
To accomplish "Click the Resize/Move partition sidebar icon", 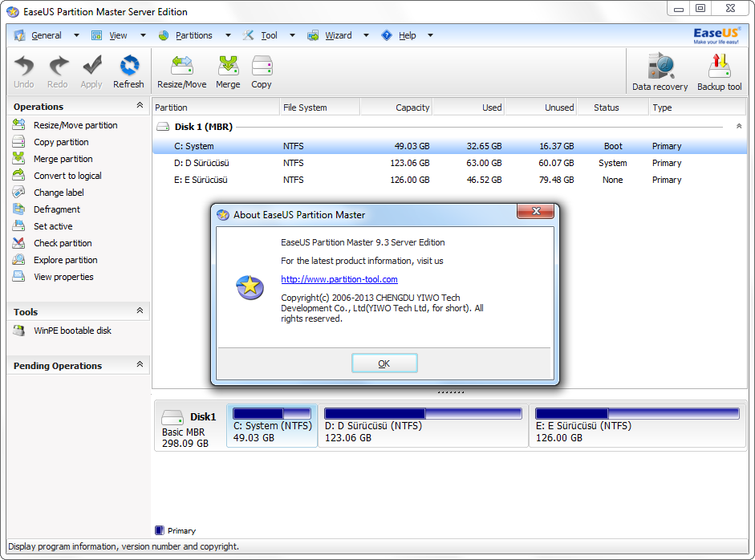I will point(18,124).
